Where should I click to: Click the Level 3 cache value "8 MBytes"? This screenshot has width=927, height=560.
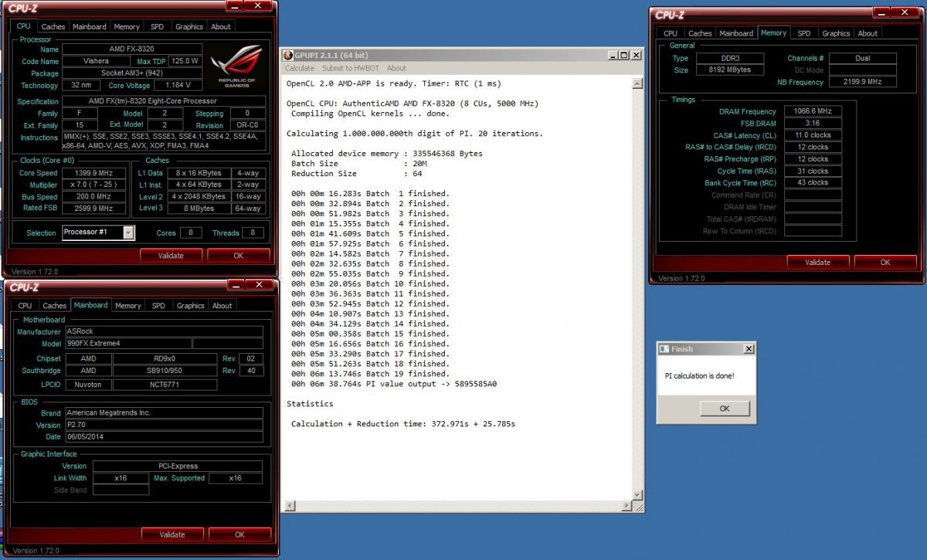coord(199,209)
